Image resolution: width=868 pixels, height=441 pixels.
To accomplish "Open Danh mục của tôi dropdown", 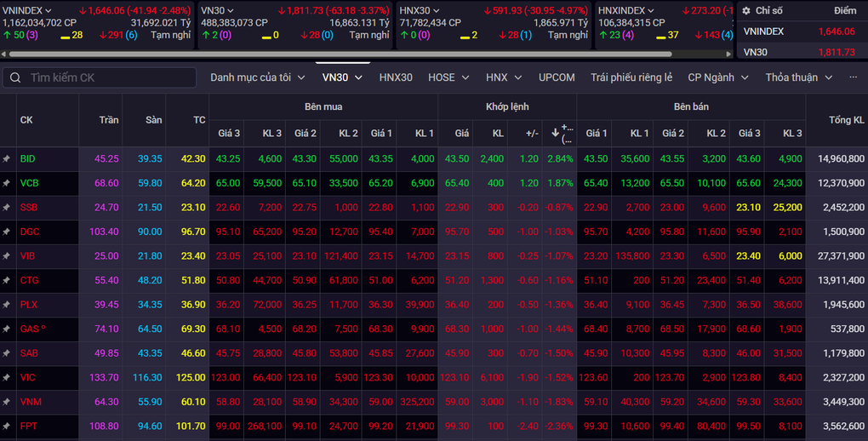I will click(257, 77).
